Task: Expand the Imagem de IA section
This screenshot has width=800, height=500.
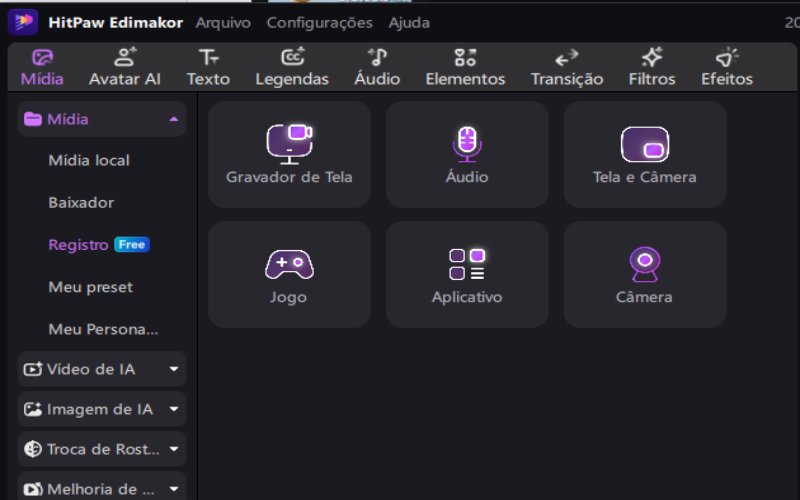Action: pyautogui.click(x=102, y=409)
